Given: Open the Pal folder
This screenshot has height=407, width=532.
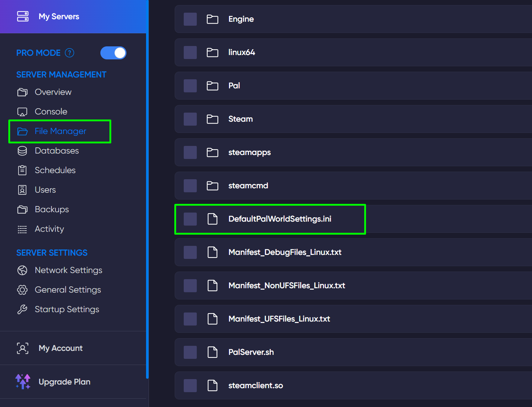Looking at the screenshot, I should pyautogui.click(x=234, y=85).
